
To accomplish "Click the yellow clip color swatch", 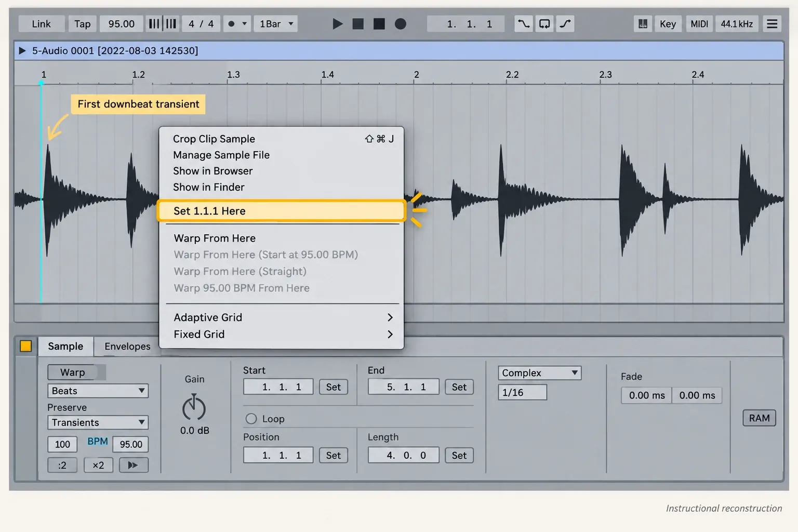I will point(25,346).
